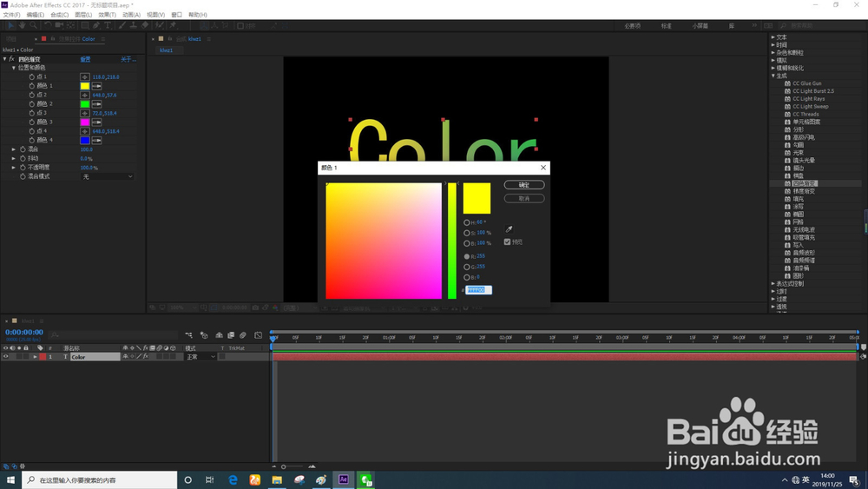Image resolution: width=868 pixels, height=489 pixels.
Task: Click the Draft 3D icon in timeline
Action: point(204,335)
